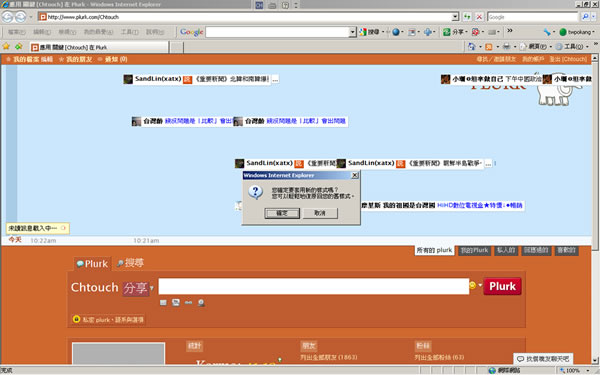Click the Google search box beside address bar

[x=533, y=17]
